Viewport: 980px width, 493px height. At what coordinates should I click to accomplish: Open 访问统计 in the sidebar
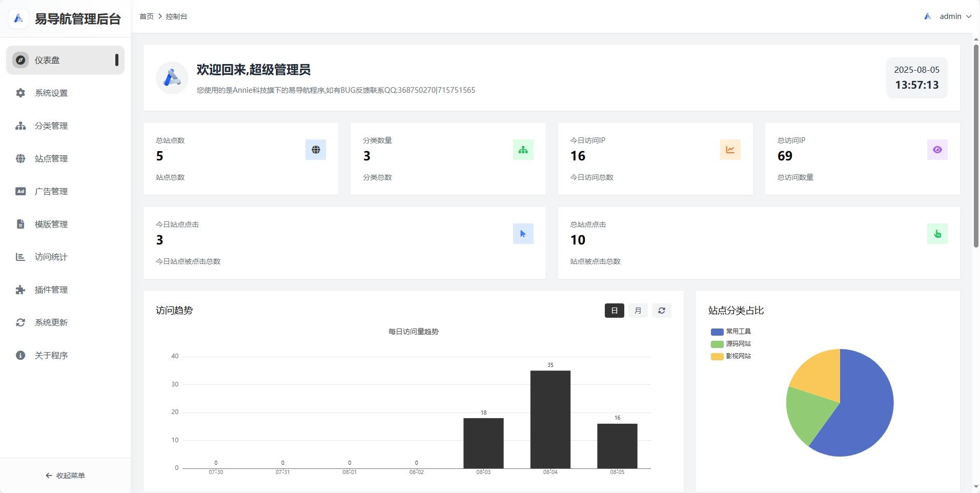coord(51,257)
